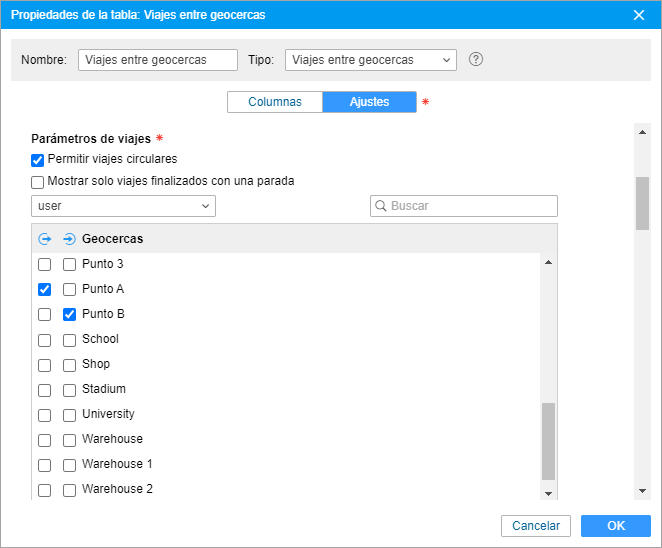The image size is (662, 548).
Task: Click the geofence list scroll up arrow
Action: coord(548,262)
